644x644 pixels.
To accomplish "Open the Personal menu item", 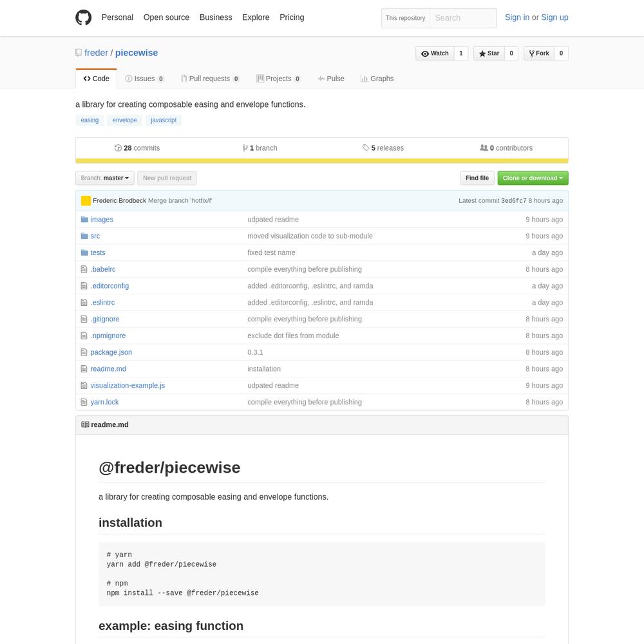I will [x=117, y=17].
